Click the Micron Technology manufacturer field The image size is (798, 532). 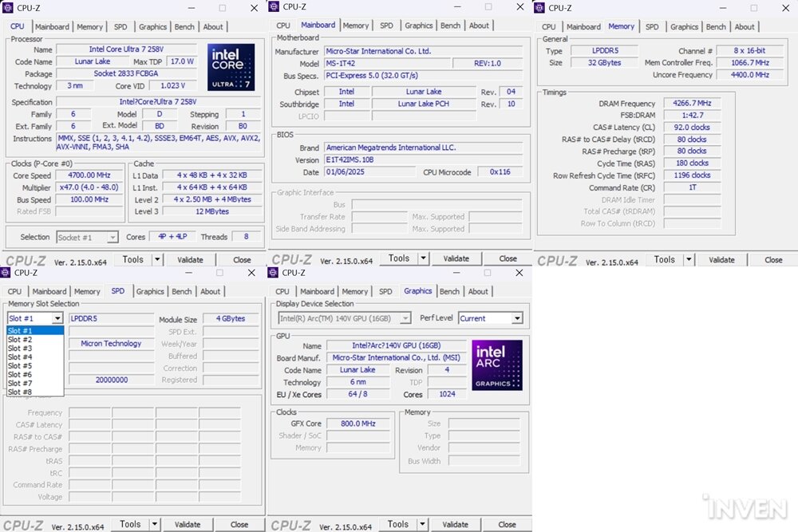[x=111, y=343]
